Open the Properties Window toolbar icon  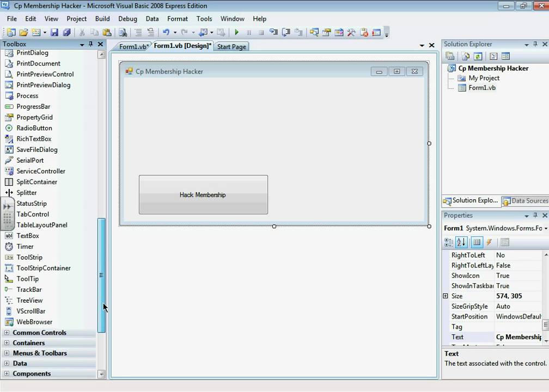[327, 33]
